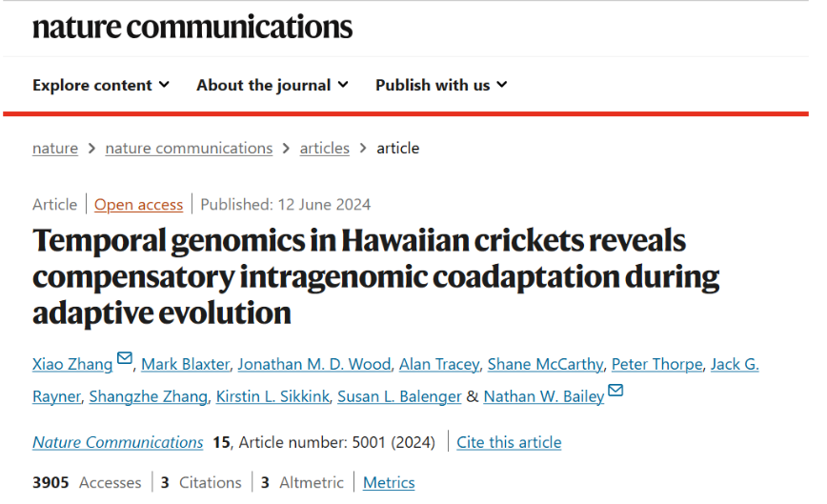Click the email envelope icon beside Xiao Zhang
Screen dimensions: 827x504
pos(125,358)
